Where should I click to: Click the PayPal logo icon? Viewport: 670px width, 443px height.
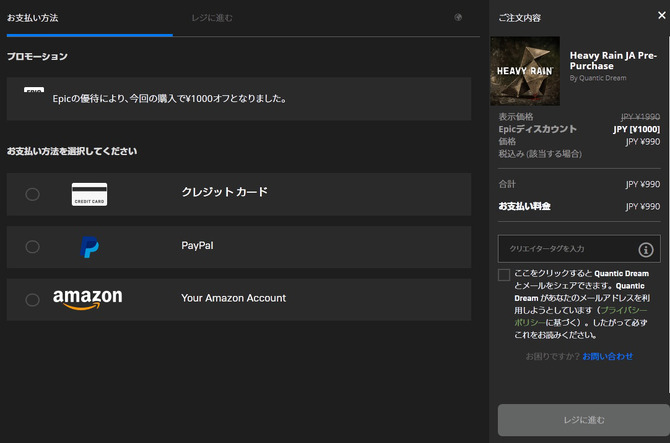(x=90, y=247)
